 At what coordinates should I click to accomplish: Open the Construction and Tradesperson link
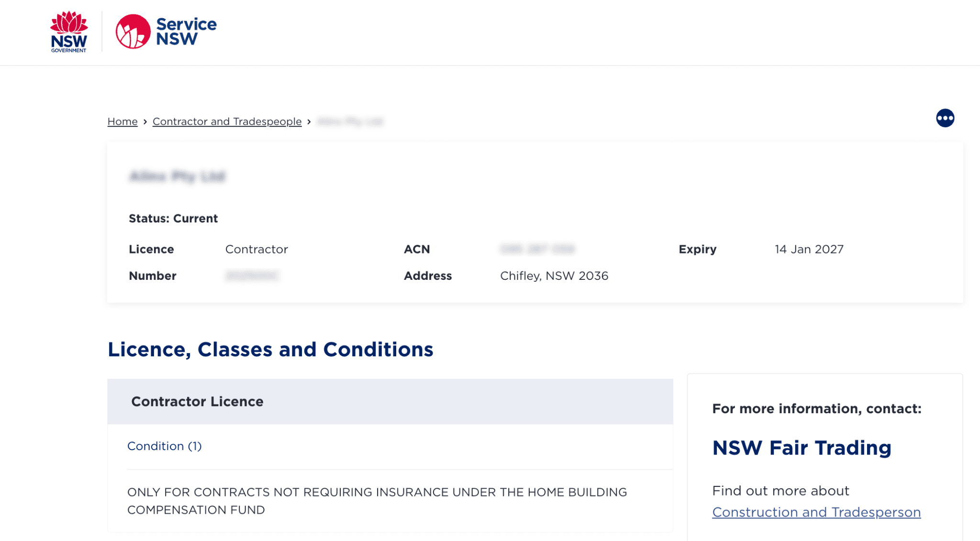coord(816,512)
